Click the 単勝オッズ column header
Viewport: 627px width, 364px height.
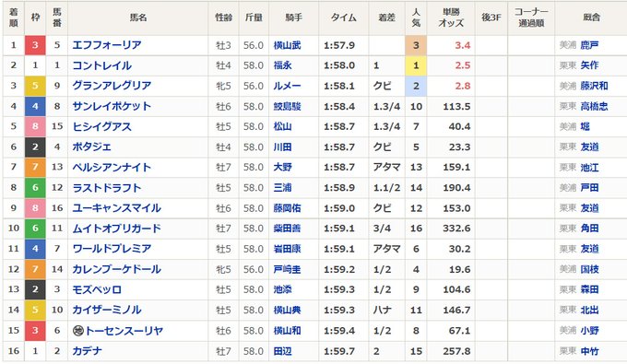coord(451,18)
